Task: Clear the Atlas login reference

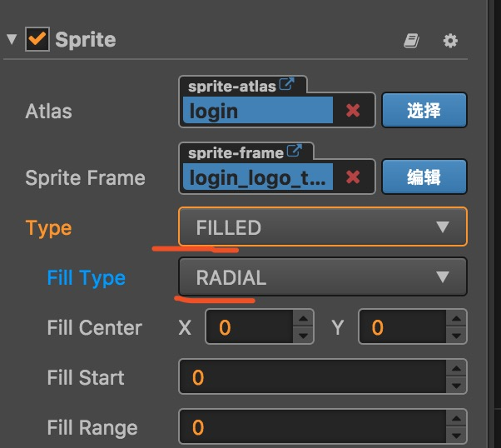Action: (353, 111)
